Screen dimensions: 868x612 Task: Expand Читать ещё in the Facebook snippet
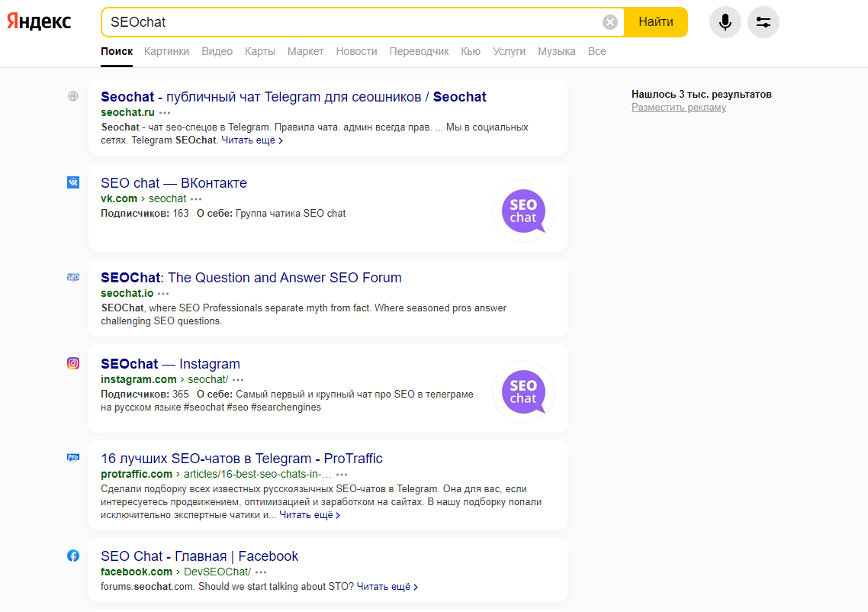coord(387,587)
